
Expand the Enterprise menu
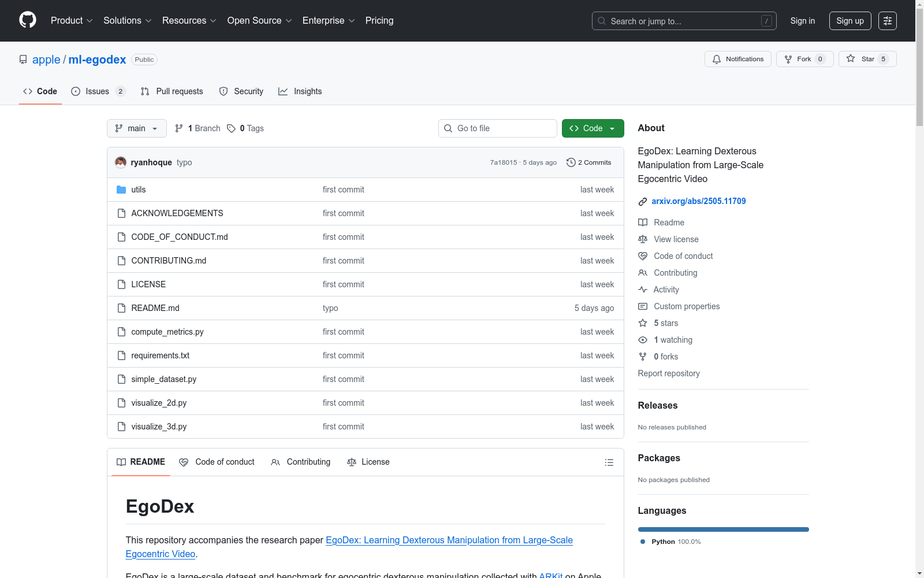(x=329, y=21)
